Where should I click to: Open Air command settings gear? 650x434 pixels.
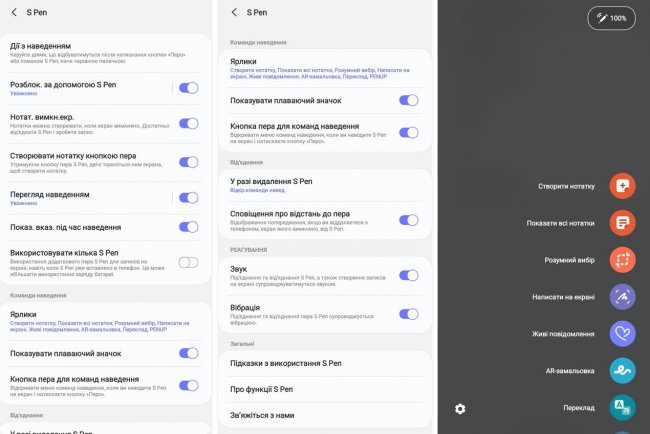pyautogui.click(x=460, y=408)
